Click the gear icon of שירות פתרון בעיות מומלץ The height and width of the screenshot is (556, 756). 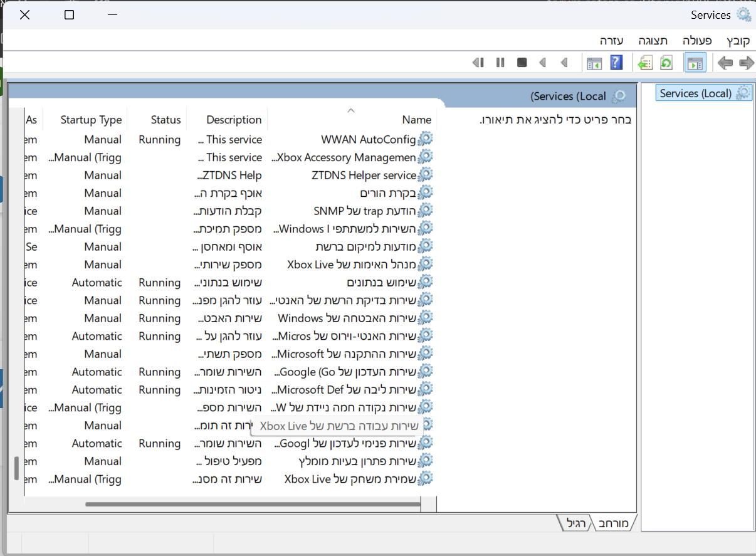pyautogui.click(x=426, y=461)
